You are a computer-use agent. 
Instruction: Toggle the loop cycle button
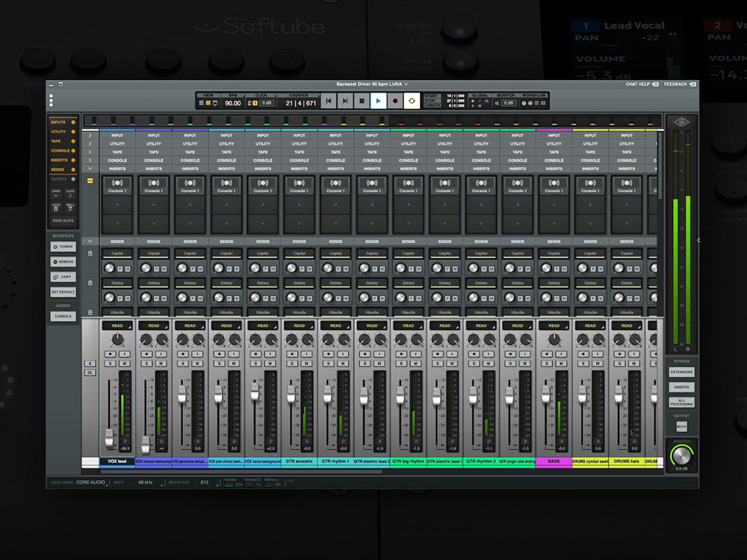pyautogui.click(x=412, y=101)
